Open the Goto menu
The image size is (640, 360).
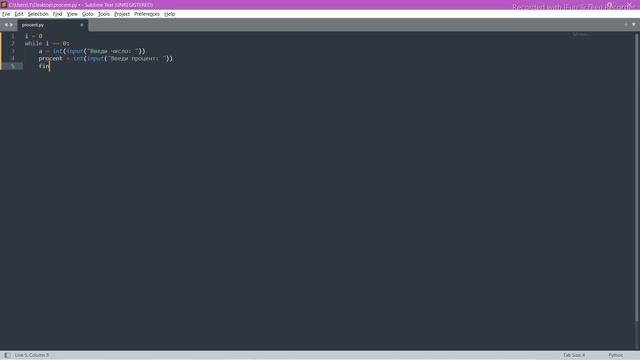click(87, 14)
